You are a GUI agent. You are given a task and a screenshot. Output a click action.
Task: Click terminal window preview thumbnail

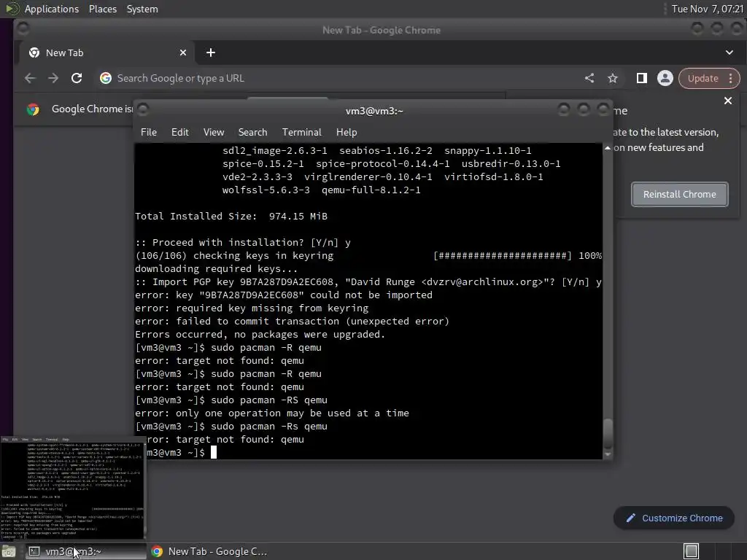pyautogui.click(x=73, y=488)
